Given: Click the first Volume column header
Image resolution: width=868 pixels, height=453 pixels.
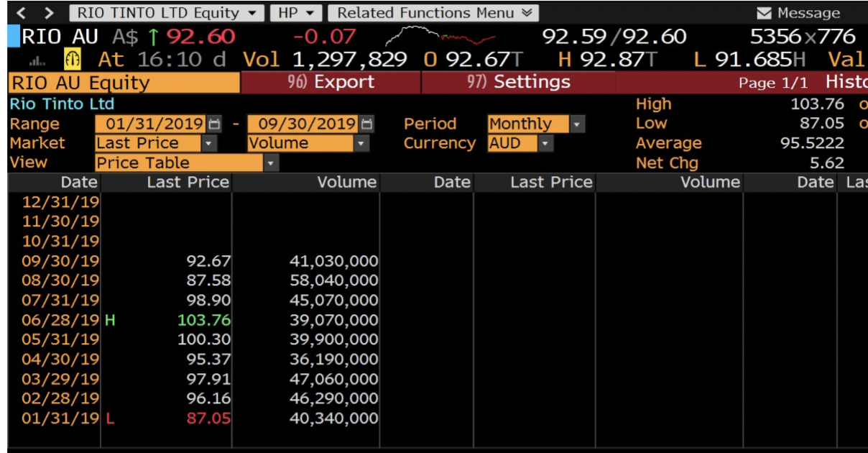Looking at the screenshot, I should click(347, 183).
